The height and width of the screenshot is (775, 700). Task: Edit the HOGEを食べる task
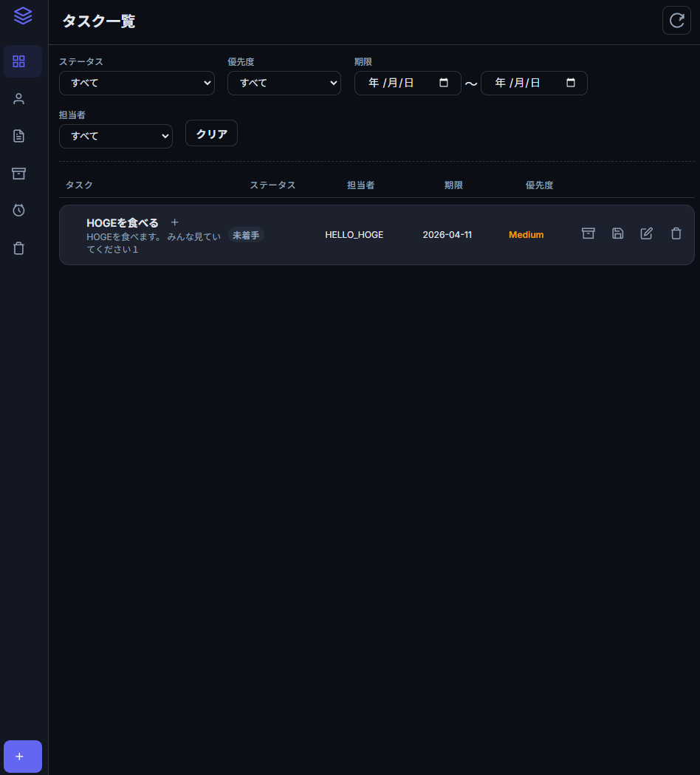click(x=647, y=233)
